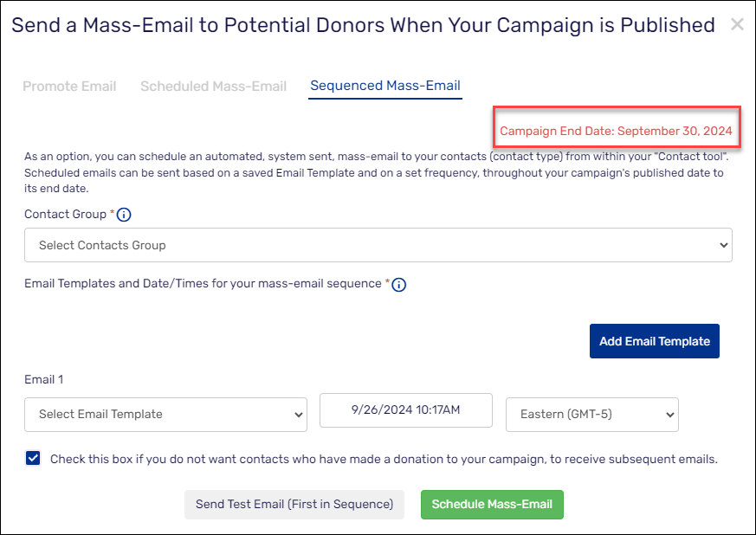Click the Contact Group info icon
This screenshot has width=756, height=535.
point(124,215)
